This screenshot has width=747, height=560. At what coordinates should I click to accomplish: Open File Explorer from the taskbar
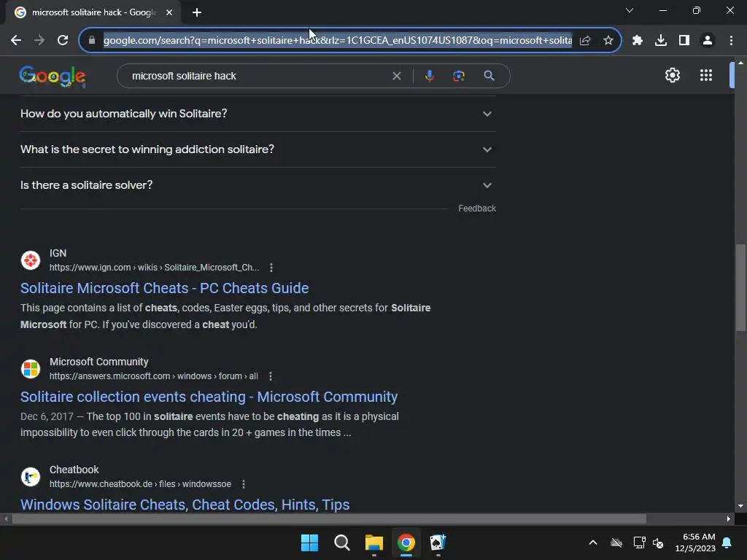coord(374,542)
